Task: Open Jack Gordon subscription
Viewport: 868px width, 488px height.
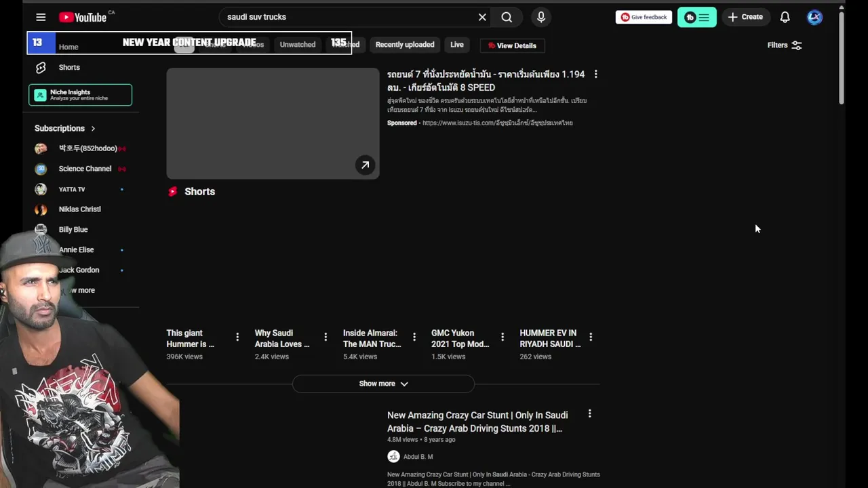Action: click(x=80, y=270)
